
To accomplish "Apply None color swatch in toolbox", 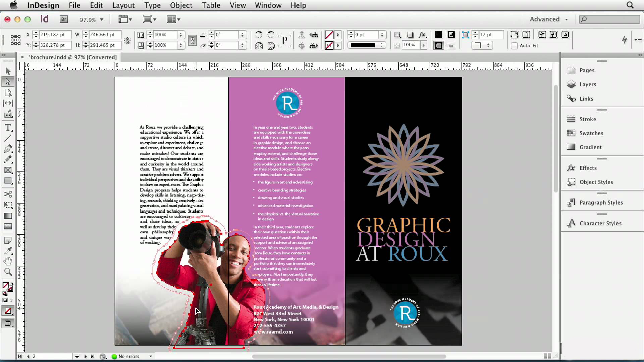I will [8, 311].
